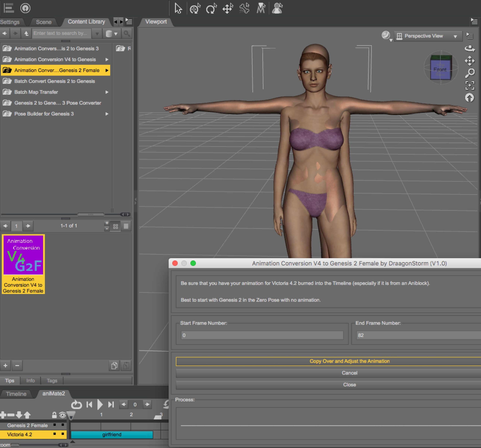The width and height of the screenshot is (481, 448).
Task: Open the Timeline tab
Action: point(16,394)
